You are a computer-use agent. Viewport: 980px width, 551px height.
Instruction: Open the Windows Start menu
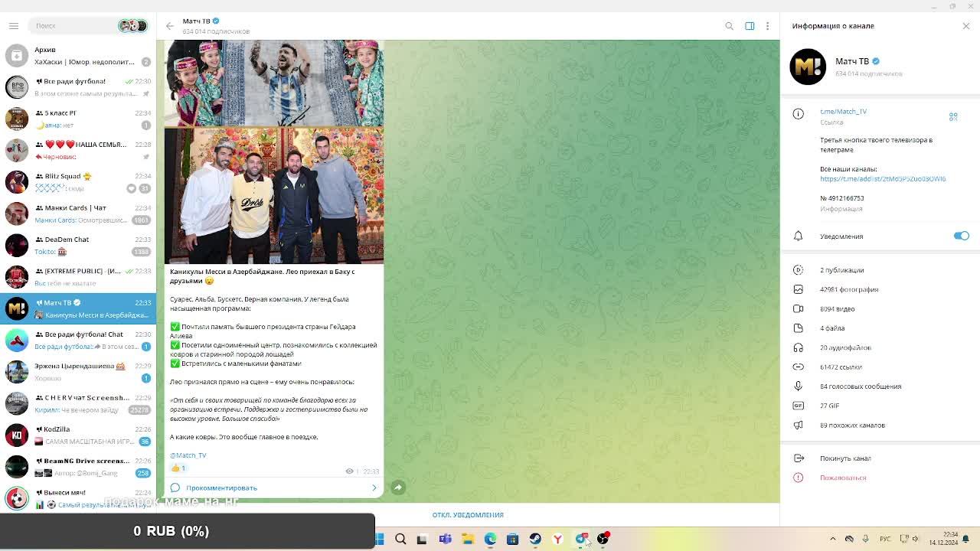(x=379, y=539)
